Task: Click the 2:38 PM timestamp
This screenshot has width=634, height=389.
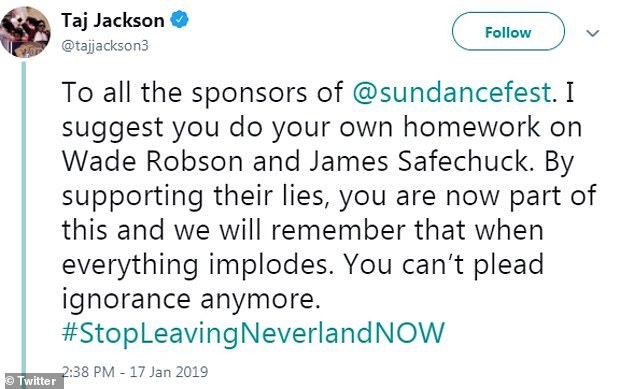Action: point(88,372)
